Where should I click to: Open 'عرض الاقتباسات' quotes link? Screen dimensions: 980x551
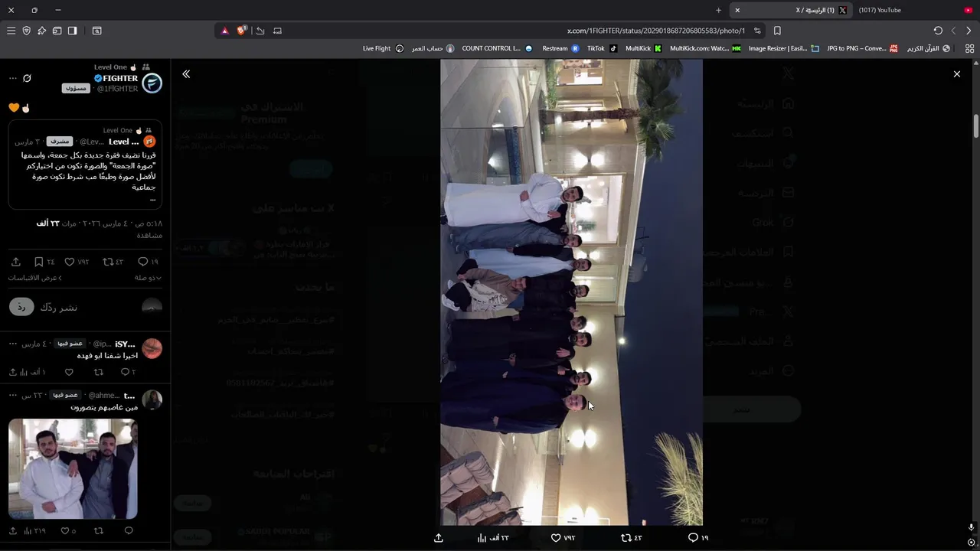34,278
